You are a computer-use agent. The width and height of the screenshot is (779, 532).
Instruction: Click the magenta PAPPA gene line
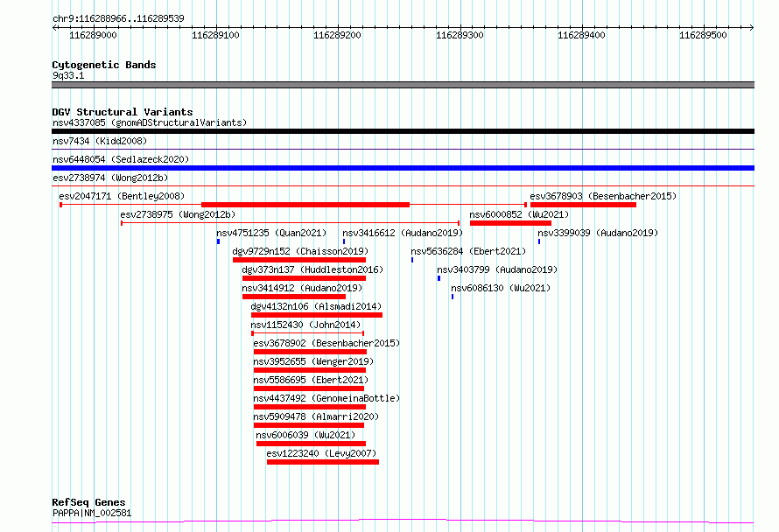tap(403, 521)
